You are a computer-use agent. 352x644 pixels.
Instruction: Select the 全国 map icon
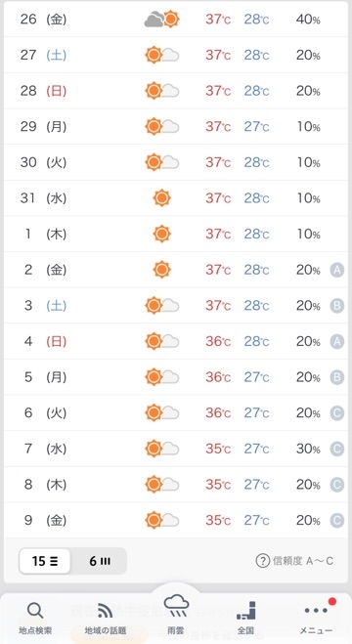point(245,611)
